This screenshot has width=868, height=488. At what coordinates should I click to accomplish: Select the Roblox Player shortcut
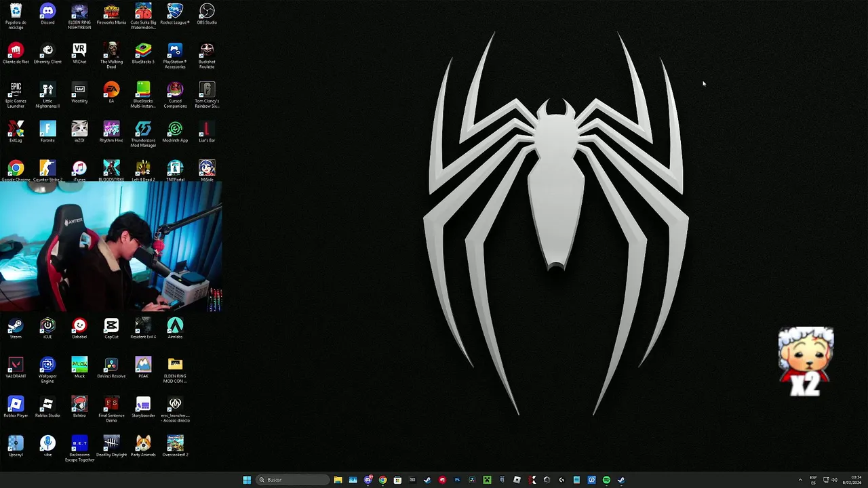pos(16,407)
